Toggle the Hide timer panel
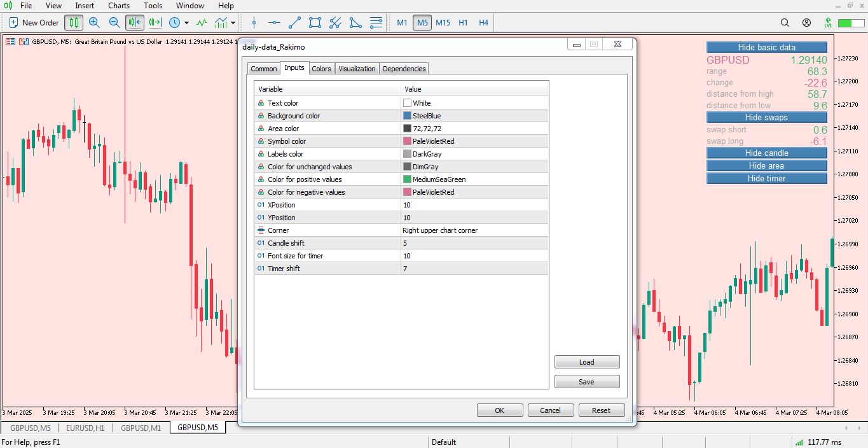868x448 pixels. (766, 178)
